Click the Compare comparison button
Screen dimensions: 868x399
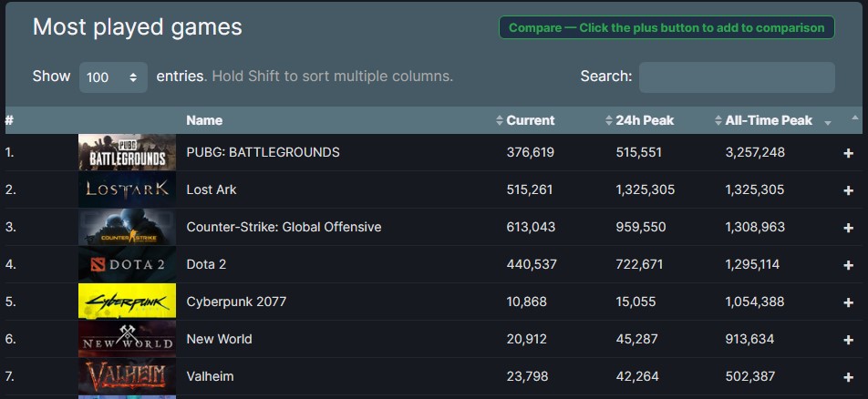tap(666, 27)
